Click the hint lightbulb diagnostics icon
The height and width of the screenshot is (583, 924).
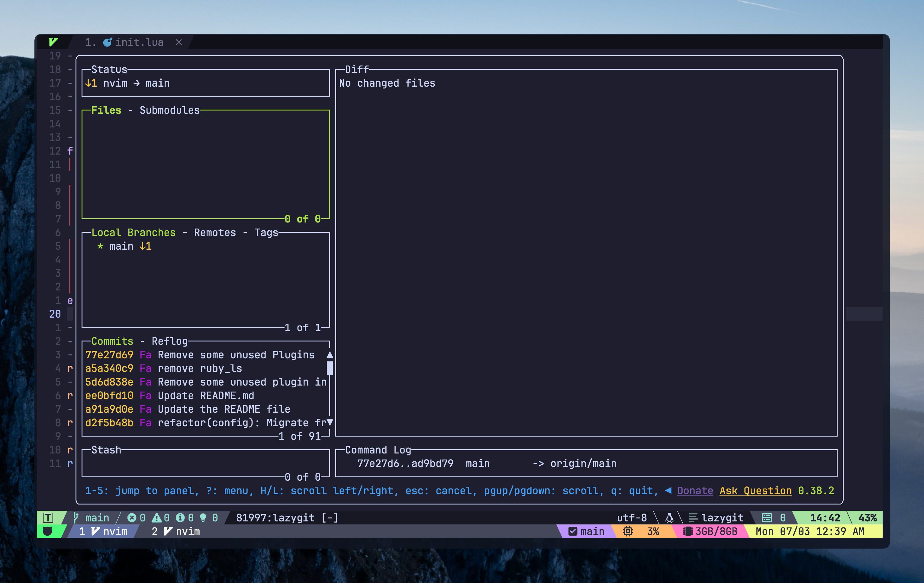click(203, 518)
